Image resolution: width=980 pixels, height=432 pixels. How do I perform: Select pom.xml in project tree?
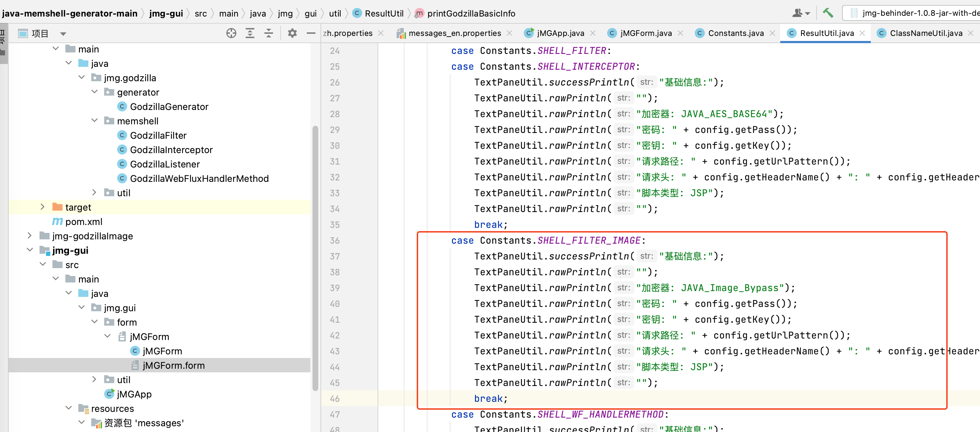coord(84,221)
